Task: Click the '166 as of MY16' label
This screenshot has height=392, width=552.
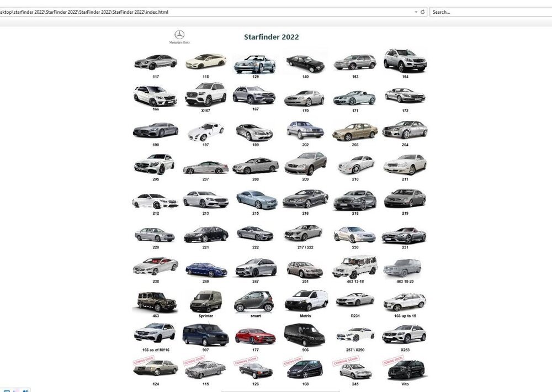Action: click(155, 350)
